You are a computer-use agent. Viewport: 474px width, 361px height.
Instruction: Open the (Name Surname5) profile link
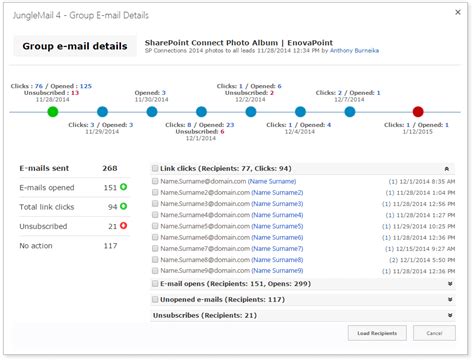(x=277, y=226)
